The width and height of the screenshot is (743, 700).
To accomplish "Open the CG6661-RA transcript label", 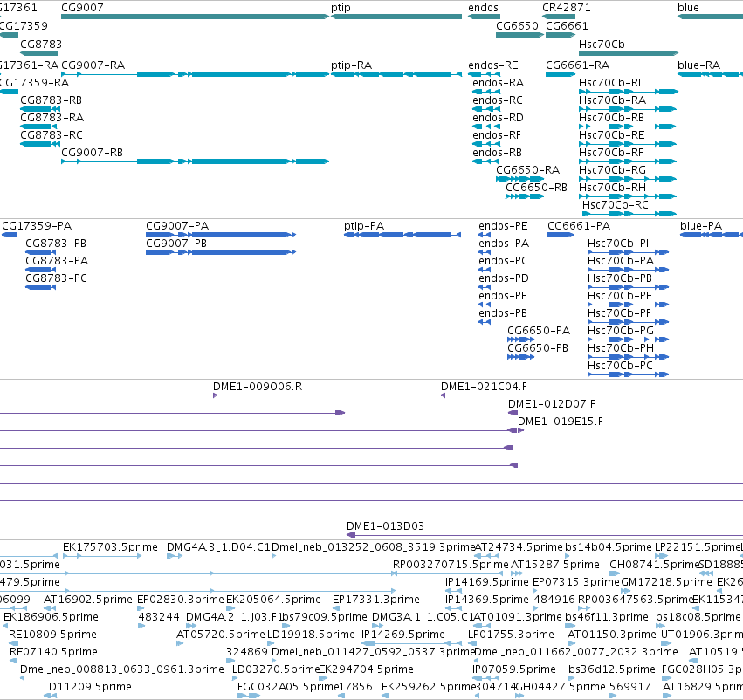I will (x=578, y=65).
